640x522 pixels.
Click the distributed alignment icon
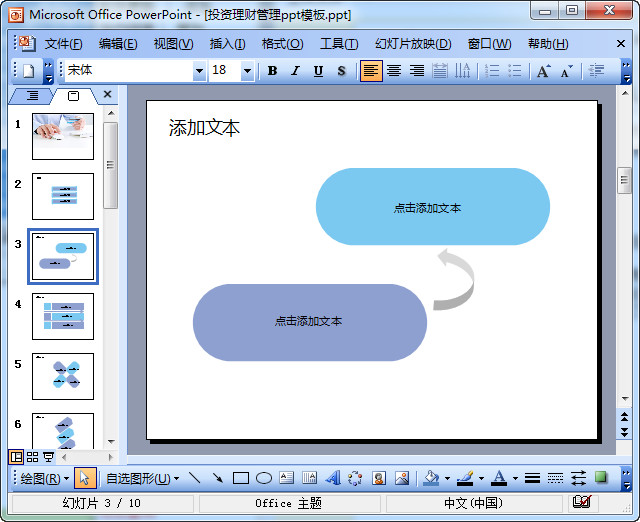(440, 71)
